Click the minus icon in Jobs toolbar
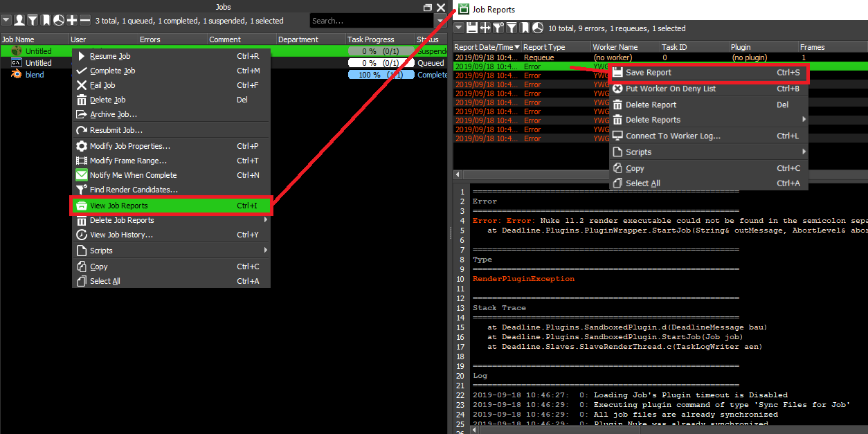The image size is (868, 434). [x=85, y=21]
